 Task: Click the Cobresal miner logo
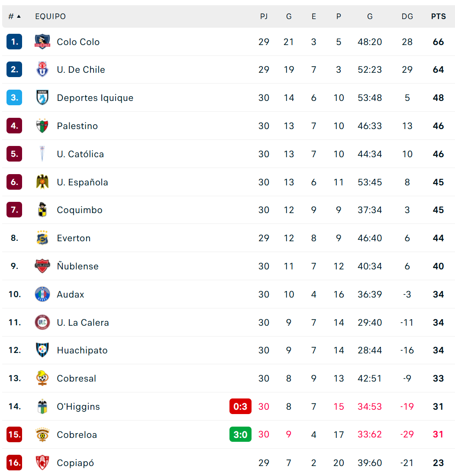pos(42,378)
